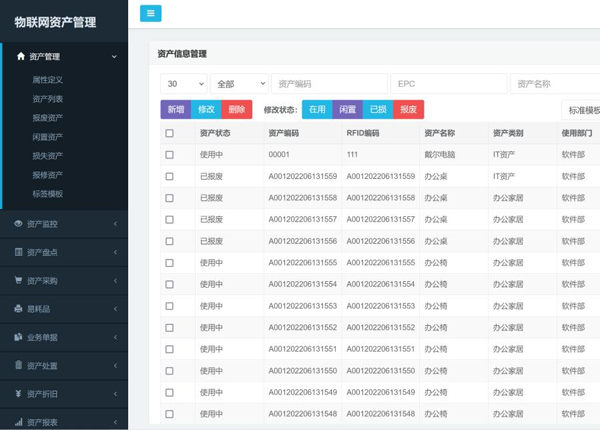Click the calendar icon for 资产盘点

pyautogui.click(x=18, y=252)
